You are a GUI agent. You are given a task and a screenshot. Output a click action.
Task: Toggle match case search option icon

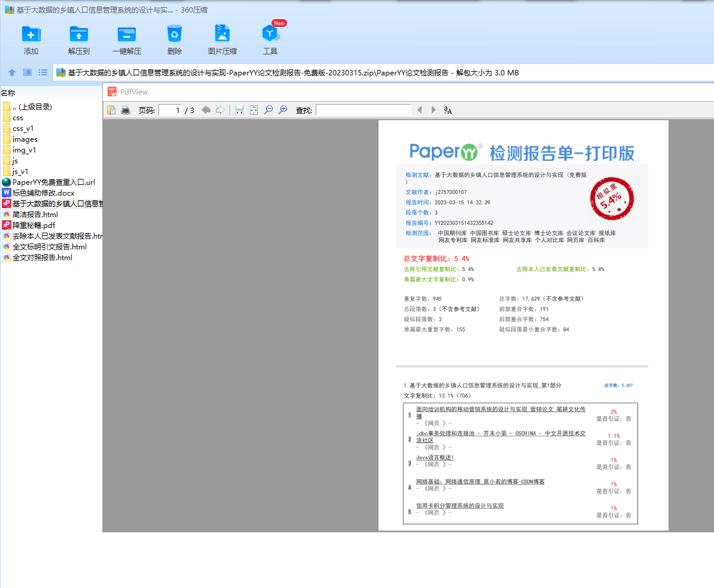[x=448, y=110]
